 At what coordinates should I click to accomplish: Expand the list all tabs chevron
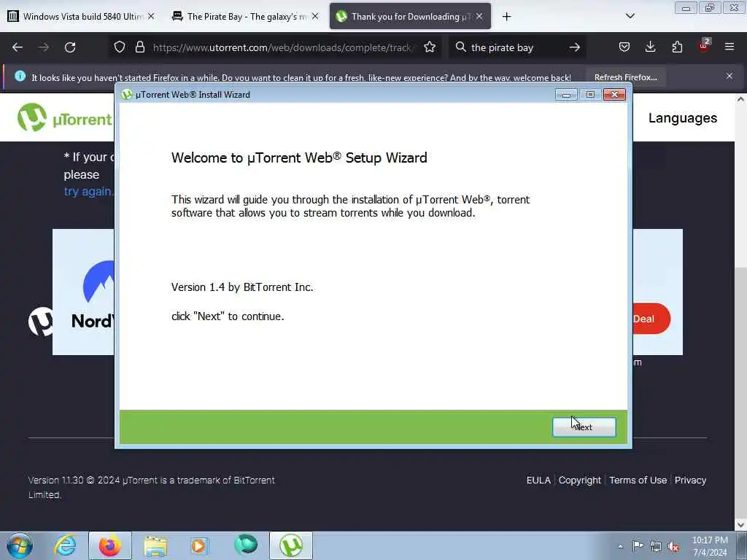pyautogui.click(x=630, y=16)
